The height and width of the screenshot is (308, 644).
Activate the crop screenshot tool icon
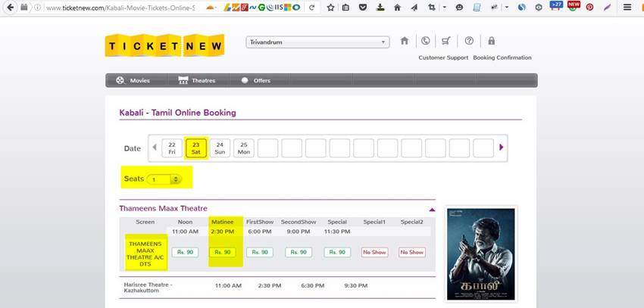(x=431, y=8)
